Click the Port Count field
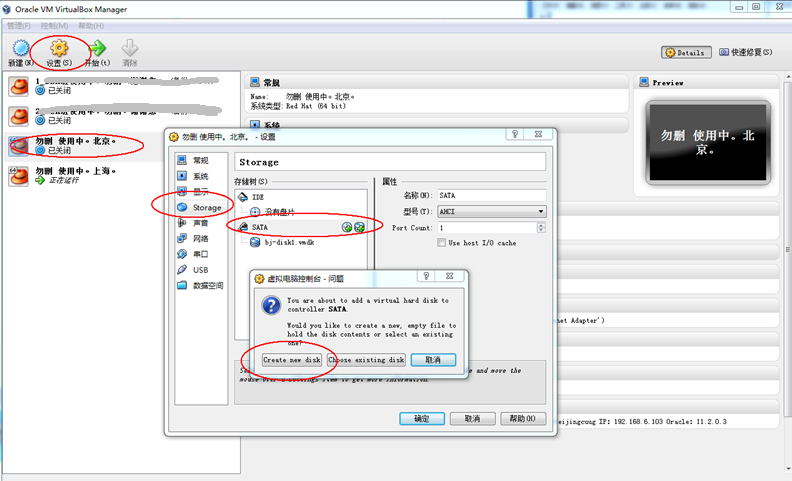This screenshot has height=481, width=792. 487,228
